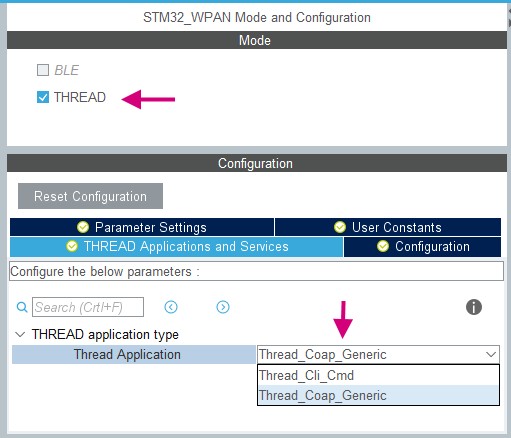Select the Thread Application parameter row

[x=134, y=354]
